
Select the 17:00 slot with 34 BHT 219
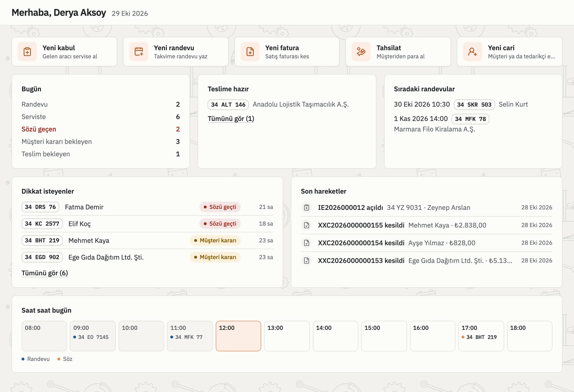(481, 336)
